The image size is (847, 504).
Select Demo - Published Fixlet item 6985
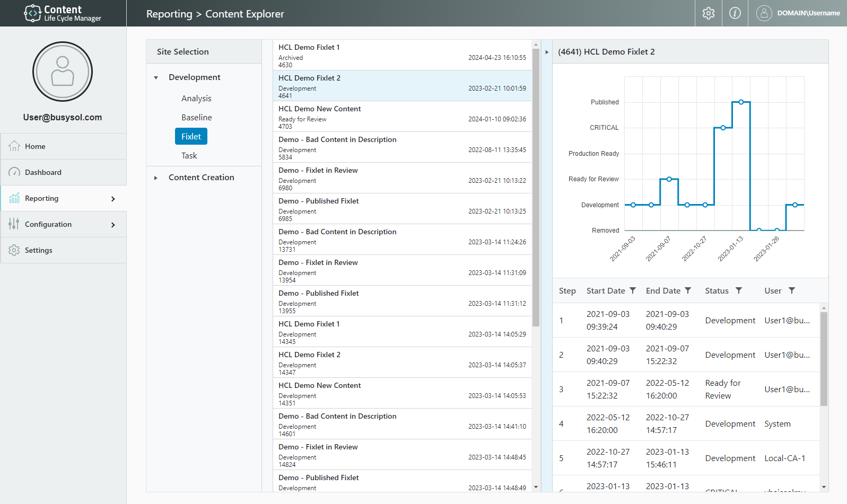(x=402, y=209)
